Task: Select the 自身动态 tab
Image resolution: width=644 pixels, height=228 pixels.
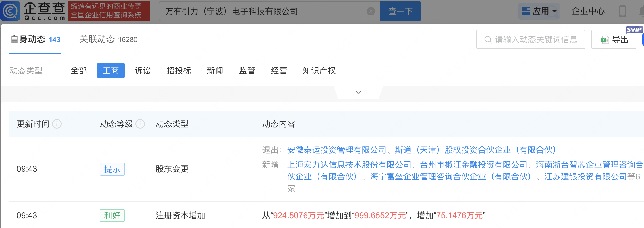Action: tap(35, 39)
